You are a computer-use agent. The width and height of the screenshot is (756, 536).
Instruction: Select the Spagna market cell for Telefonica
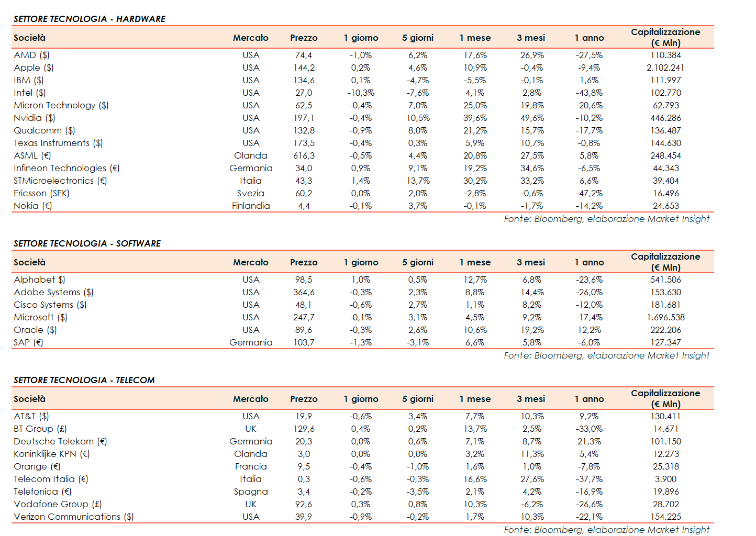[251, 492]
